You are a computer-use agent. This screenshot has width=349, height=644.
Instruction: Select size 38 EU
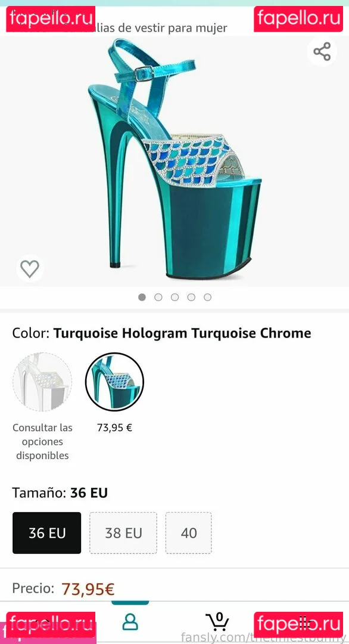click(x=123, y=532)
